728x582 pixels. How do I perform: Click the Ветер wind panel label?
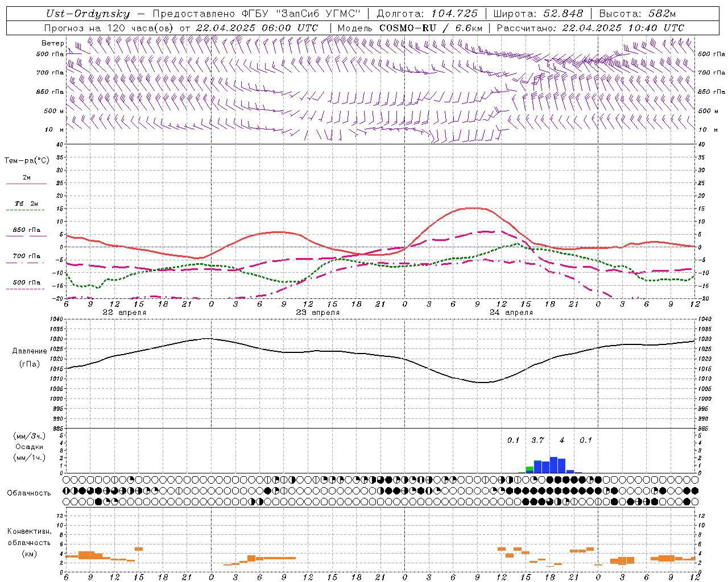[x=52, y=43]
